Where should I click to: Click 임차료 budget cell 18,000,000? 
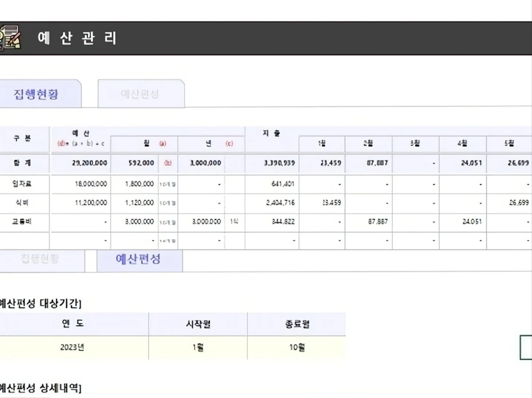(81, 184)
